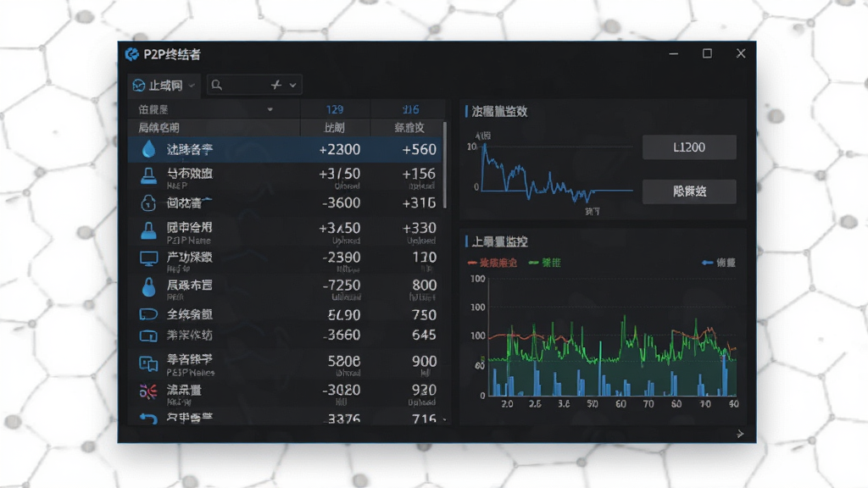
Task: Click the blue line chart in upper panel
Action: pyautogui.click(x=556, y=173)
